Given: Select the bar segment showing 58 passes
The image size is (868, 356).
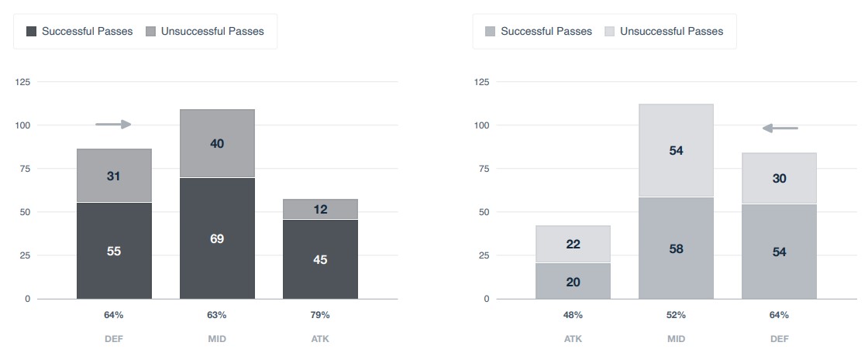Looking at the screenshot, I should (x=676, y=248).
